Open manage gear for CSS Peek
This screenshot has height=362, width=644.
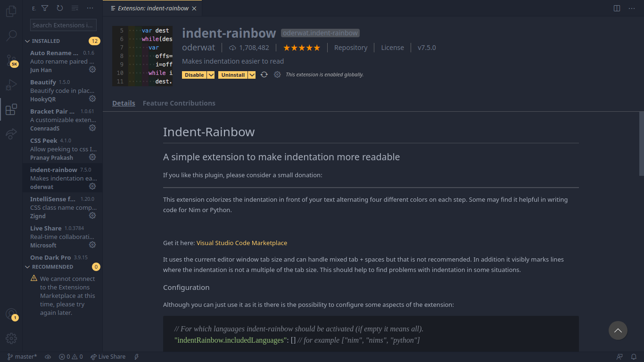[x=92, y=157]
